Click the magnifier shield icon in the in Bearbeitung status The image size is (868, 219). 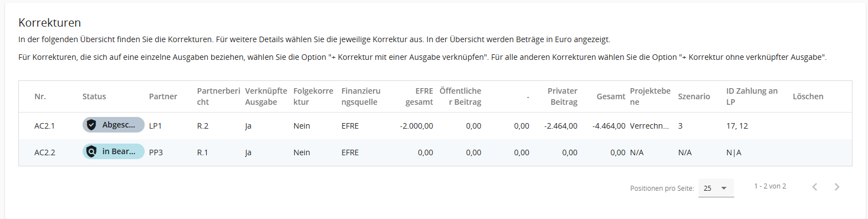(x=91, y=152)
